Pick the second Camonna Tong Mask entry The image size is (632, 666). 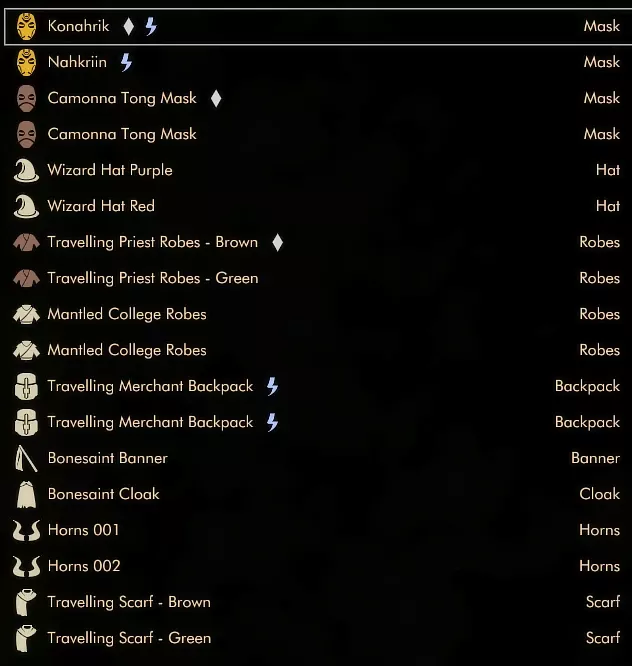(316, 134)
